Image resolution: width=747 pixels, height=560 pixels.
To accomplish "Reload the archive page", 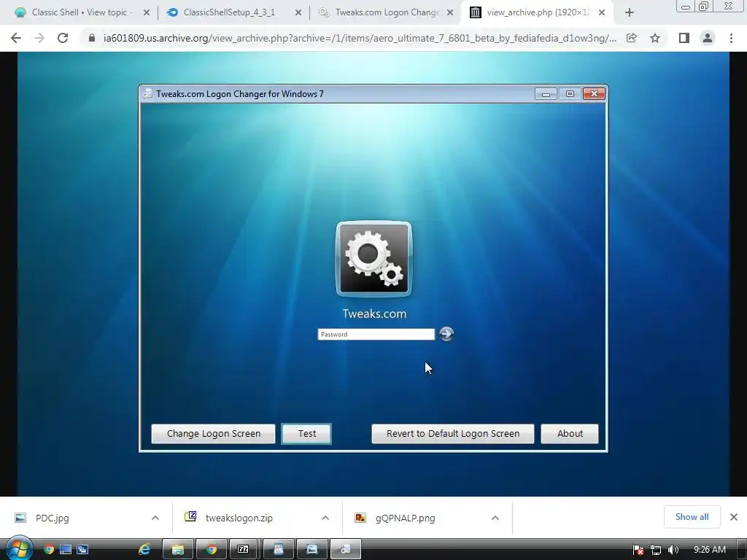I will (63, 38).
